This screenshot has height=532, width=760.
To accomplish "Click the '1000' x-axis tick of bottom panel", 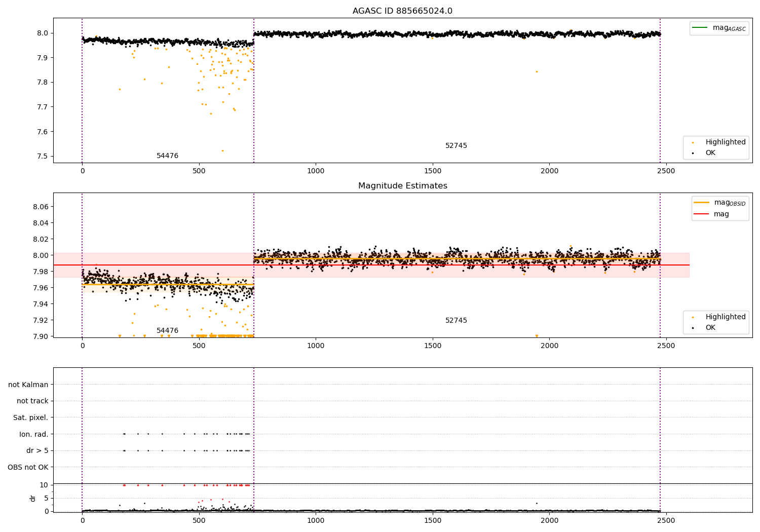I will click(x=316, y=520).
